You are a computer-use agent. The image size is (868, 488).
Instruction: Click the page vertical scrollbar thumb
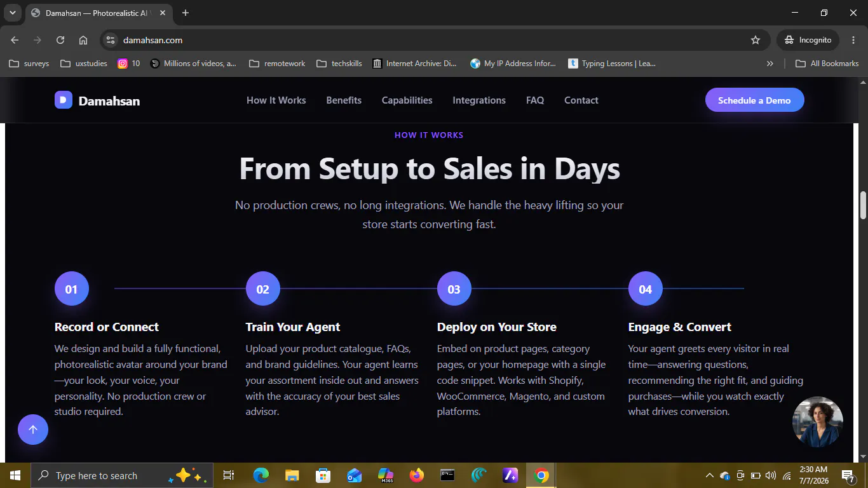point(863,205)
